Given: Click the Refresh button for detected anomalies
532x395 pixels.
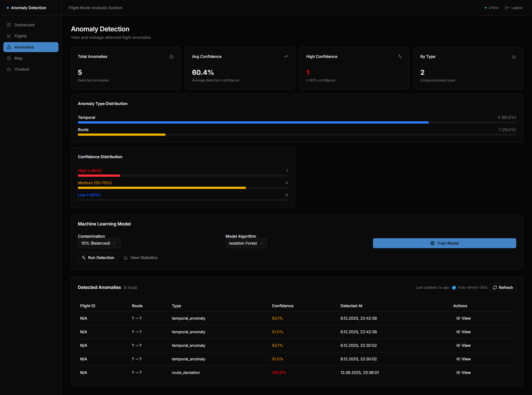Looking at the screenshot, I should click(x=503, y=288).
